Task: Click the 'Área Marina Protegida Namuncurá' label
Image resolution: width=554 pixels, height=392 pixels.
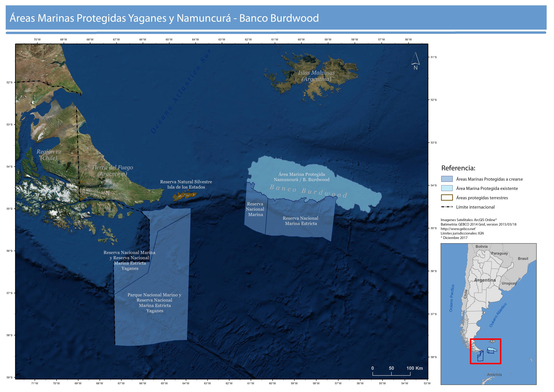Action: tap(302, 177)
